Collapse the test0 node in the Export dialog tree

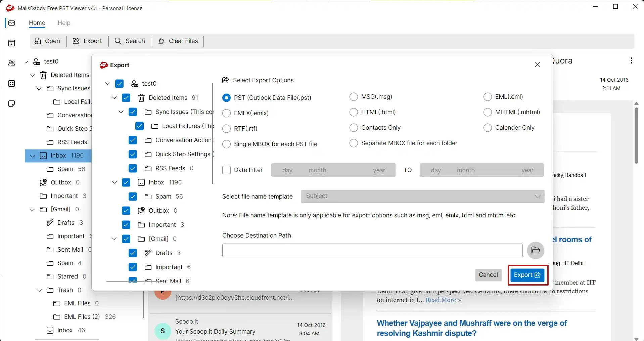pyautogui.click(x=107, y=84)
